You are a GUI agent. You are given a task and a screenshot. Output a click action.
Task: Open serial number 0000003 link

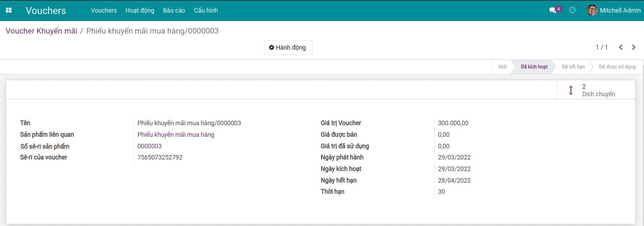click(149, 146)
